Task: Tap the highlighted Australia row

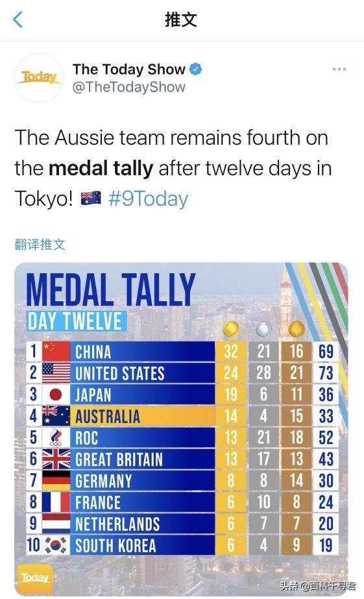Action: [182, 415]
